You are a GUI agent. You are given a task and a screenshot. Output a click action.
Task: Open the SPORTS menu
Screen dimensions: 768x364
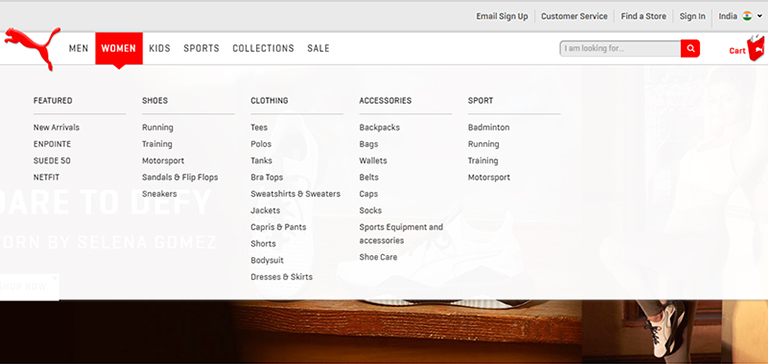[201, 49]
